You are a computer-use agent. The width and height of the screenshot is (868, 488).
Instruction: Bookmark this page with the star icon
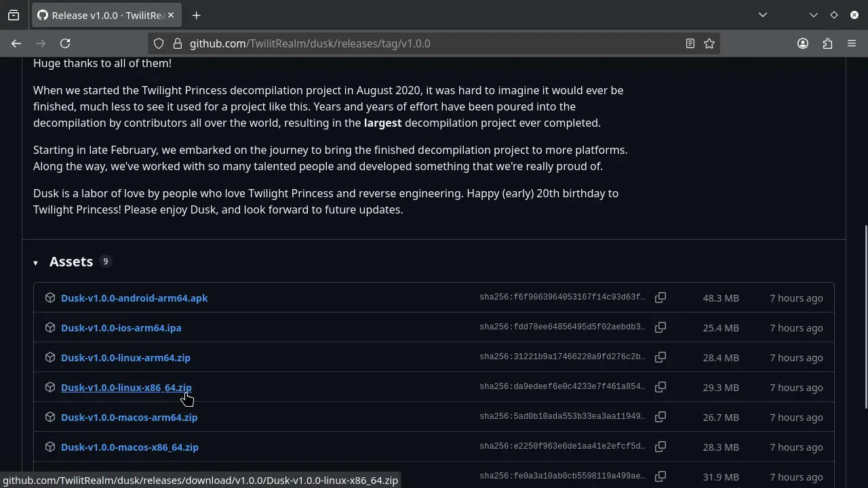coord(709,43)
